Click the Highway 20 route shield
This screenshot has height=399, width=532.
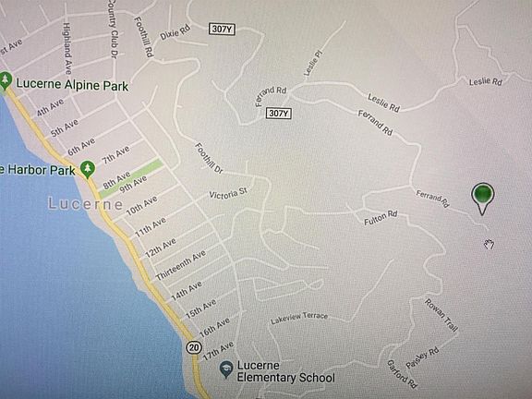(194, 347)
